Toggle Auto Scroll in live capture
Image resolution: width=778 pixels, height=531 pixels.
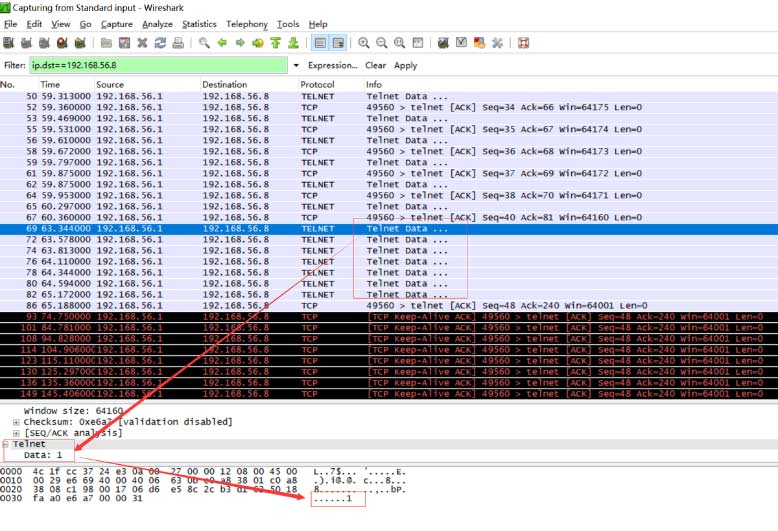338,43
